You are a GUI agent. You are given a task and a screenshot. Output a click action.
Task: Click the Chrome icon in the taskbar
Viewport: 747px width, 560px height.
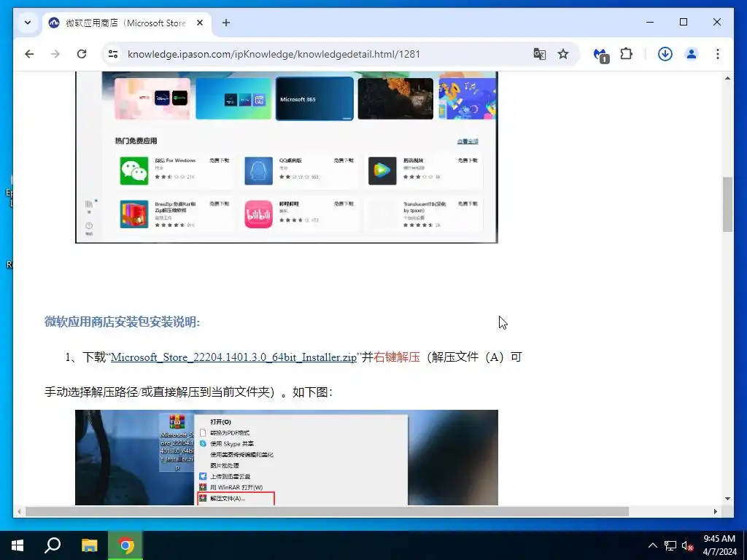pos(125,545)
